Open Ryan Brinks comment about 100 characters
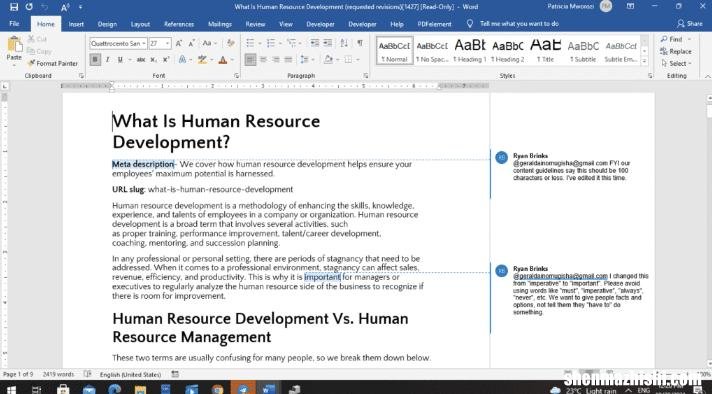This screenshot has width=712, height=394. click(572, 167)
